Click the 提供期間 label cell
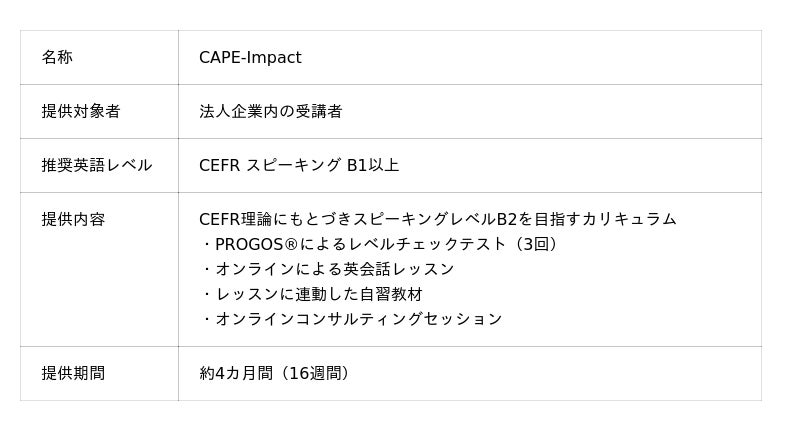The width and height of the screenshot is (800, 431). tap(73, 373)
